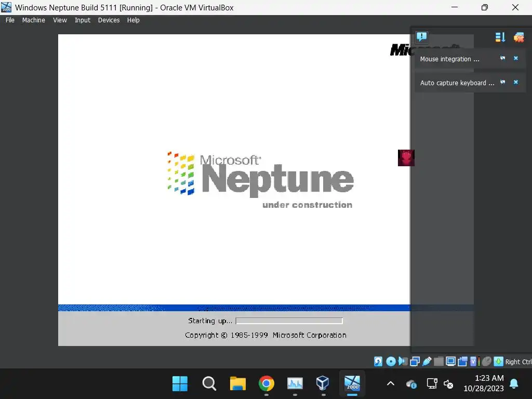The height and width of the screenshot is (399, 532).
Task: Expand the hidden system tray icons chevron
Action: pyautogui.click(x=391, y=384)
